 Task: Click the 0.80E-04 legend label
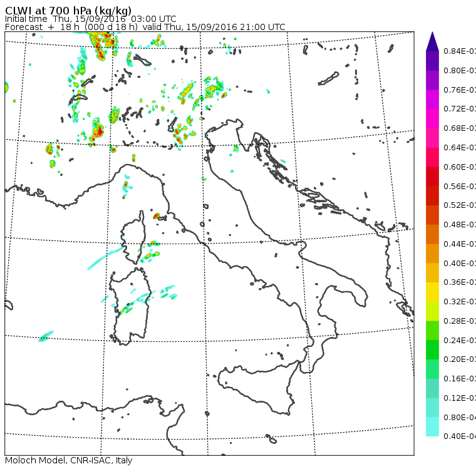pyautogui.click(x=460, y=418)
